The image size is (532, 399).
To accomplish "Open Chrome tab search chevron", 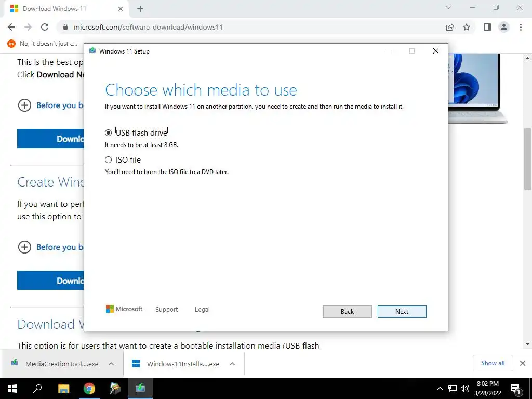I will (448, 7).
